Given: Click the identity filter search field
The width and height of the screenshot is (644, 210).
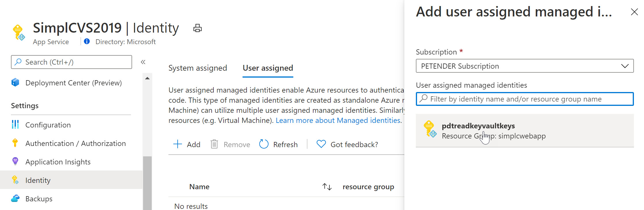Looking at the screenshot, I should click(x=524, y=99).
